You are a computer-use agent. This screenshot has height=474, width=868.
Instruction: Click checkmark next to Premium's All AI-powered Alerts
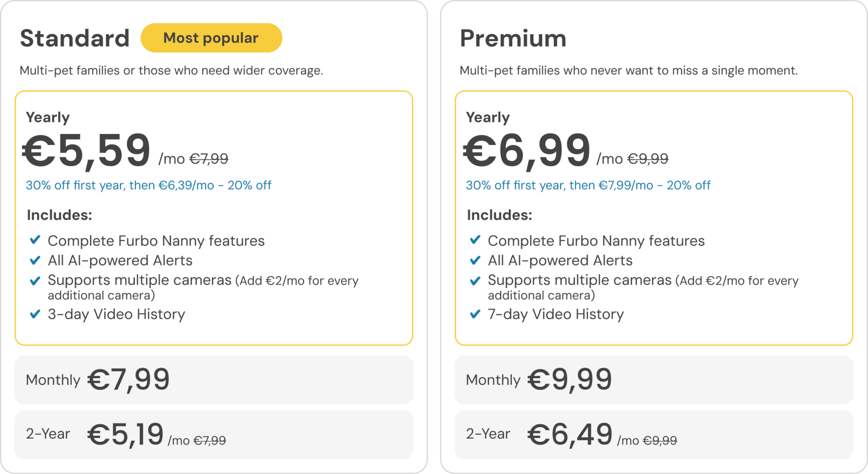pos(475,260)
